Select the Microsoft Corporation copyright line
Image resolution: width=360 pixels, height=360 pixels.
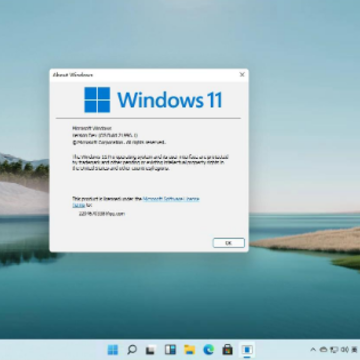[119, 142]
